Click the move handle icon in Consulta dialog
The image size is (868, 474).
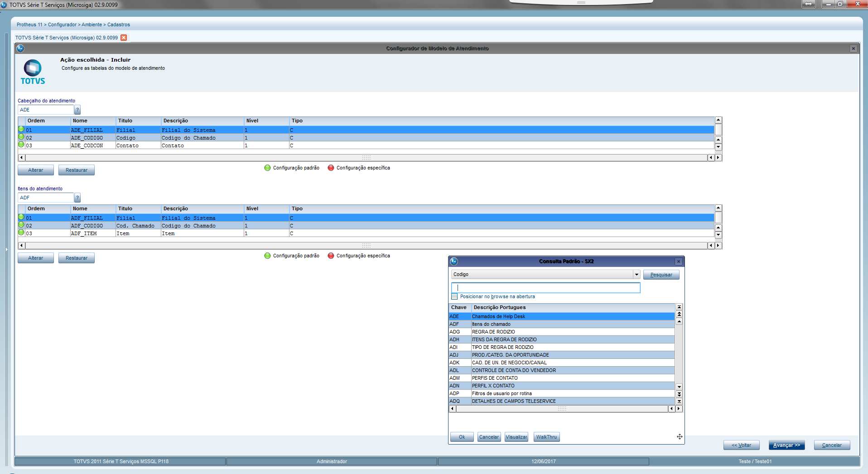680,437
